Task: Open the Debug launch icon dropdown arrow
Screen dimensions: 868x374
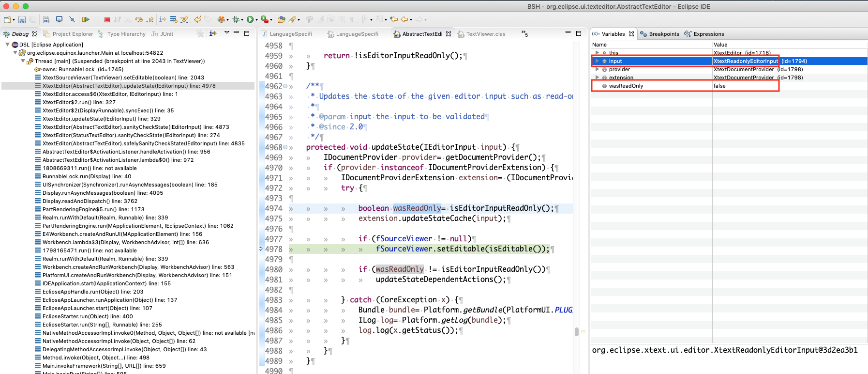Action: tap(242, 20)
